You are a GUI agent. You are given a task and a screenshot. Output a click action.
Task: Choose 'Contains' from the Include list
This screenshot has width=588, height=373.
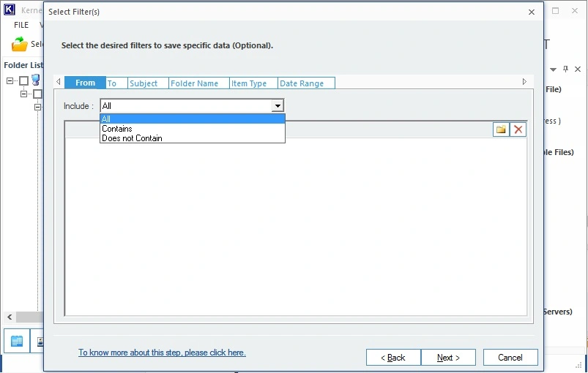(x=117, y=129)
